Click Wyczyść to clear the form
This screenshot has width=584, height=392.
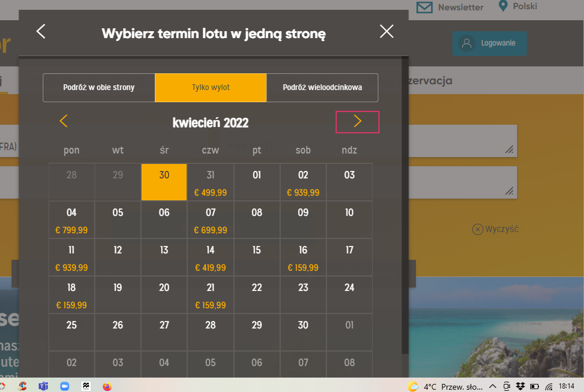[x=496, y=229]
